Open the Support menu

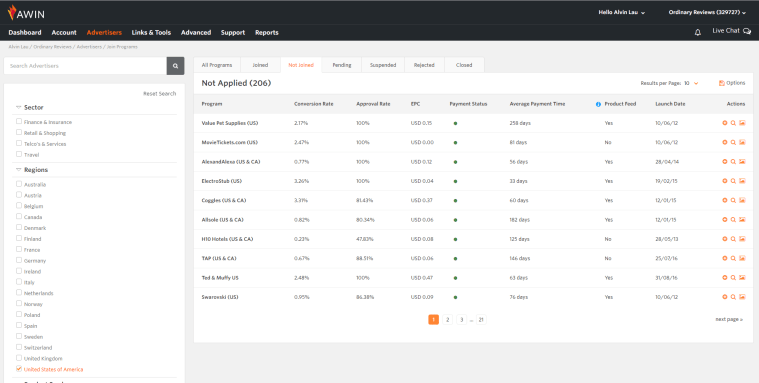[233, 32]
